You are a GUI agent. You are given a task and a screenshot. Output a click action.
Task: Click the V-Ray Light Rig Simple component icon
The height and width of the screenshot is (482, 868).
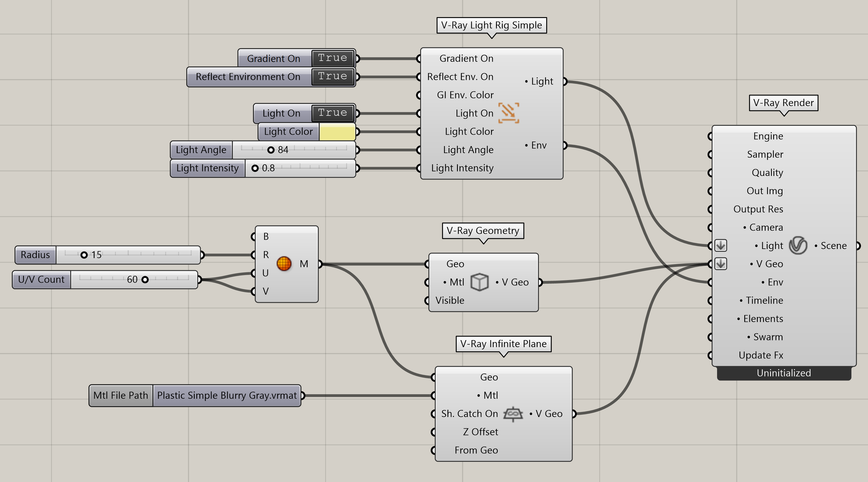[508, 113]
